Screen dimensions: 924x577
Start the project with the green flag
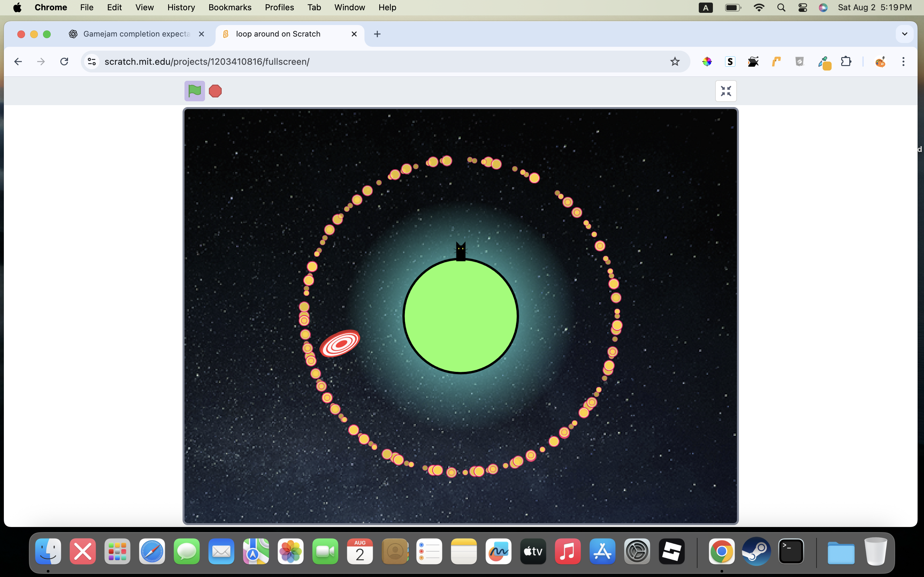(x=194, y=91)
